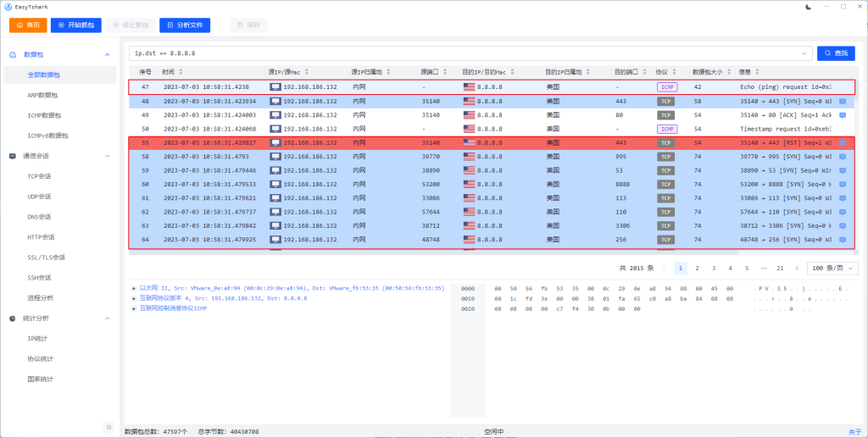Sort by 数据包大小 column sort icon
This screenshot has height=438, width=868.
[726, 72]
